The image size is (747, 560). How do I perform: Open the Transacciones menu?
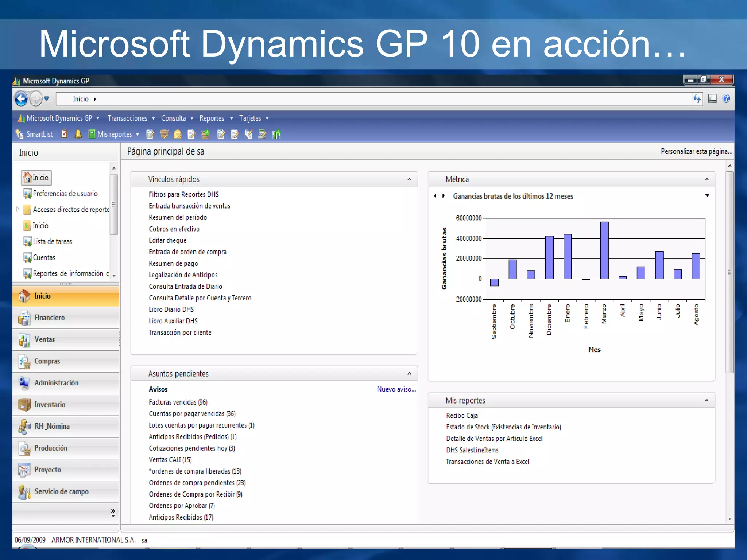(x=131, y=118)
